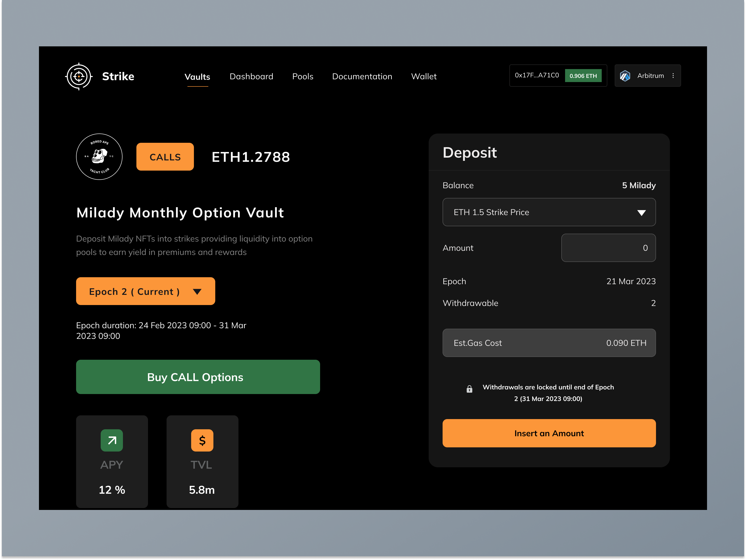Image resolution: width=746 pixels, height=560 pixels.
Task: Open the three-dot menu beside Arbitrum
Action: [673, 76]
